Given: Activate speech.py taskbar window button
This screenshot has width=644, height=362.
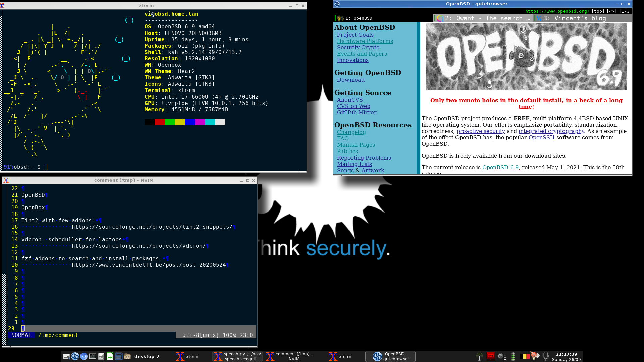Looking at the screenshot, I should click(238, 356).
